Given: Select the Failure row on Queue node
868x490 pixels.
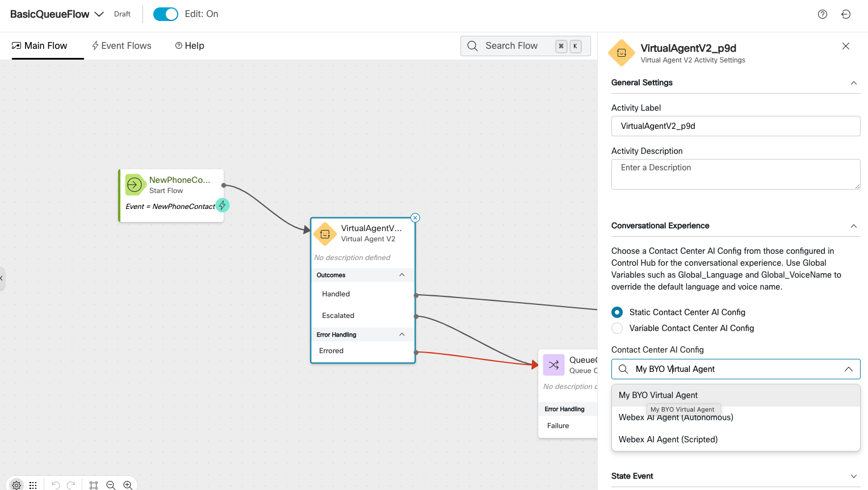Looking at the screenshot, I should pyautogui.click(x=568, y=426).
